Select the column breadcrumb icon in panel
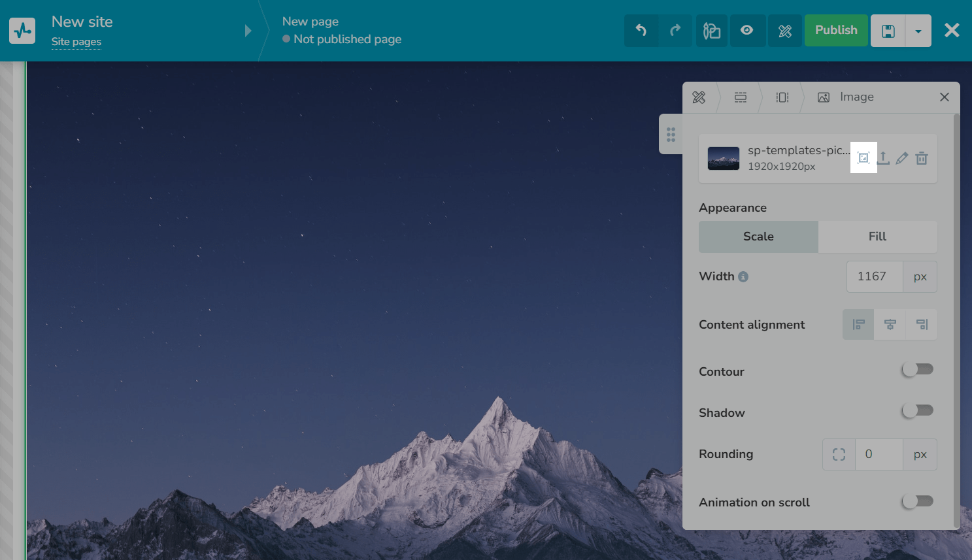 point(782,97)
